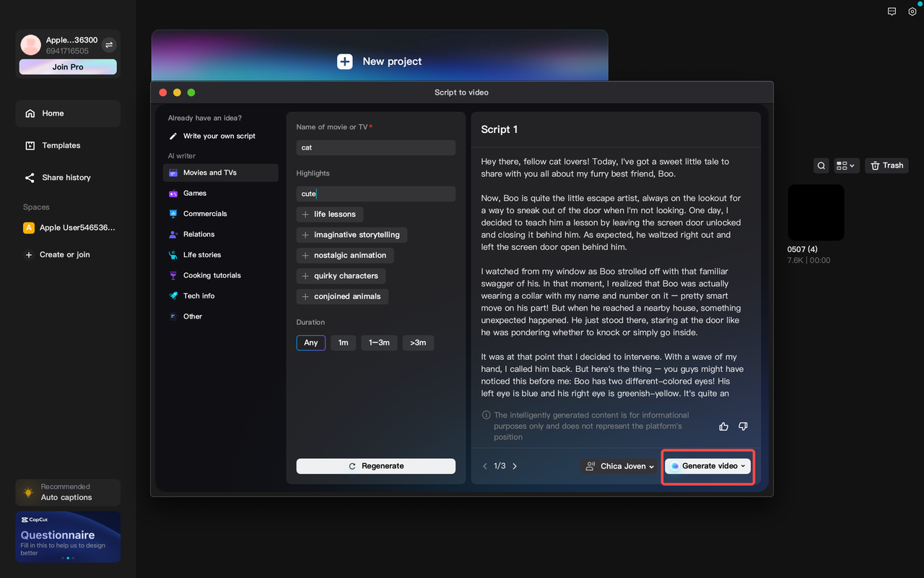Click the paragraph starting 'I watched from my window'
The image size is (924, 578).
[611, 302]
